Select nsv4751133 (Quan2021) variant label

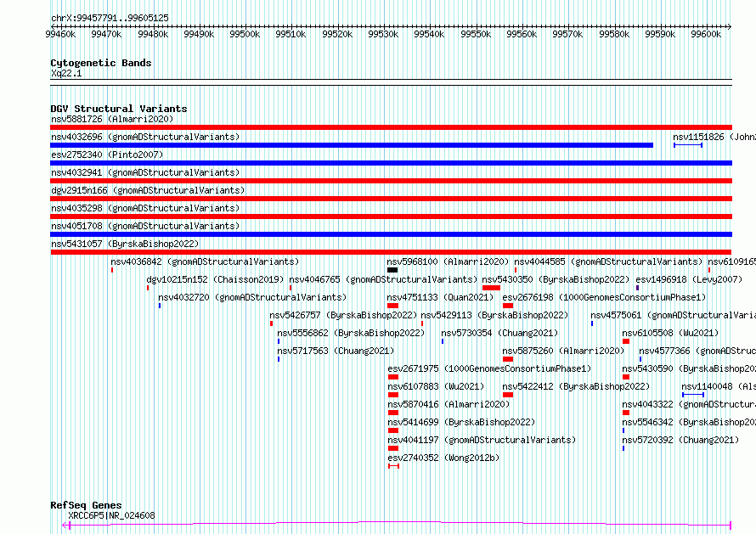pos(440,297)
